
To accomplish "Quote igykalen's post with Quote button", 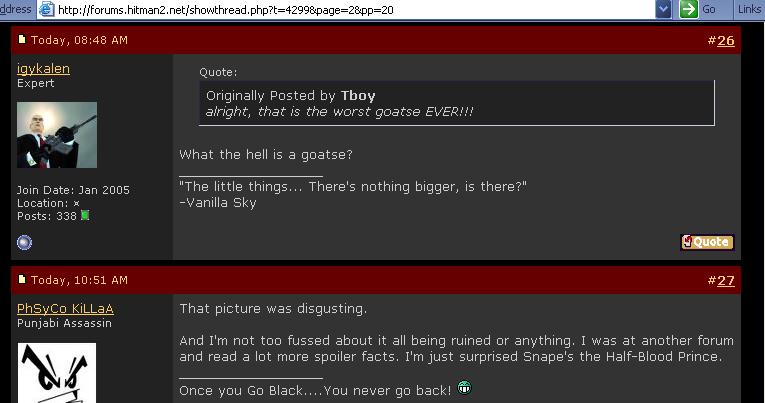I will pos(707,242).
